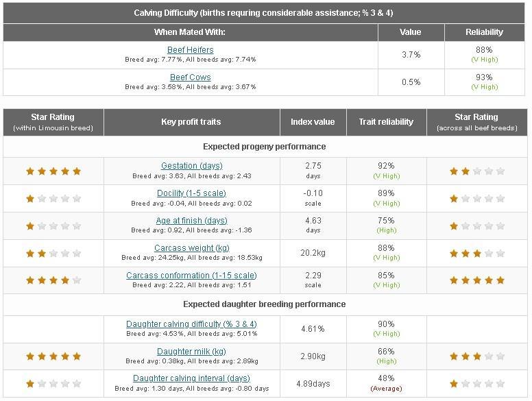Click the Reliability column header
532x401 pixels.
click(x=484, y=32)
